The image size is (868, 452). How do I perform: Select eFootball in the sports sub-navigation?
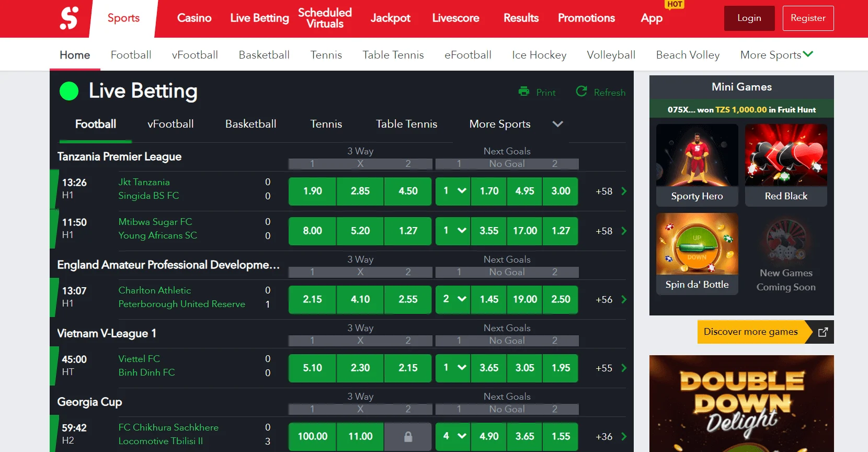468,55
